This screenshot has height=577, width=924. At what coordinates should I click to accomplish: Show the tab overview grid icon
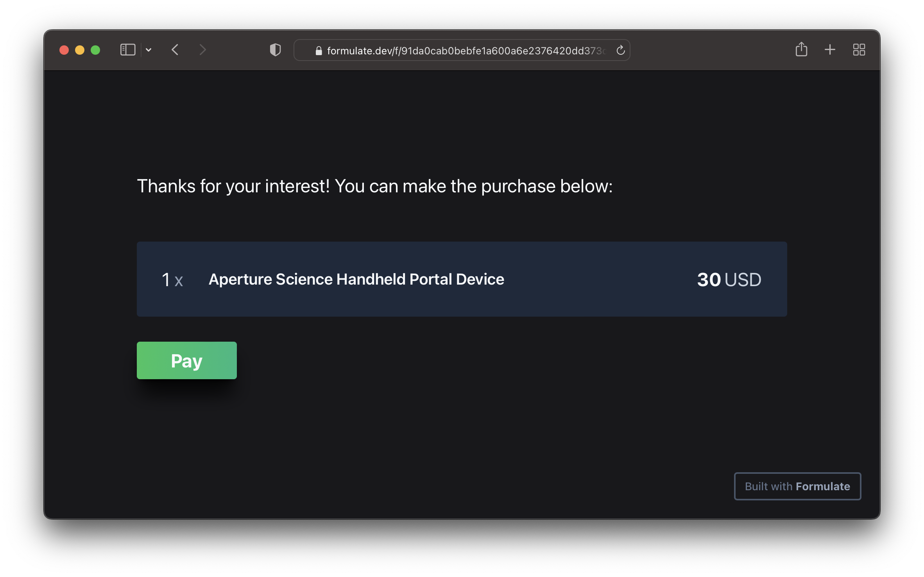(x=859, y=50)
